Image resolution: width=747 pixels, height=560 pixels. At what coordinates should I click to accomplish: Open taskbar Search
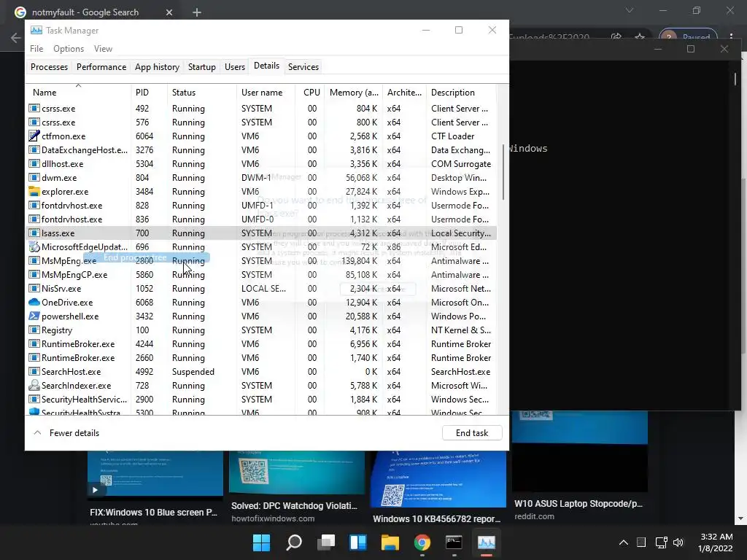[294, 542]
